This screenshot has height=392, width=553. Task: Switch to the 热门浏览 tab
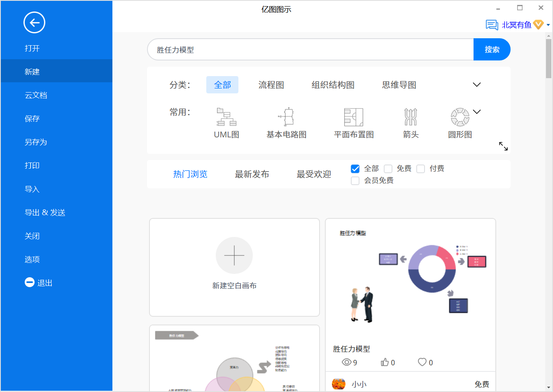tap(190, 174)
